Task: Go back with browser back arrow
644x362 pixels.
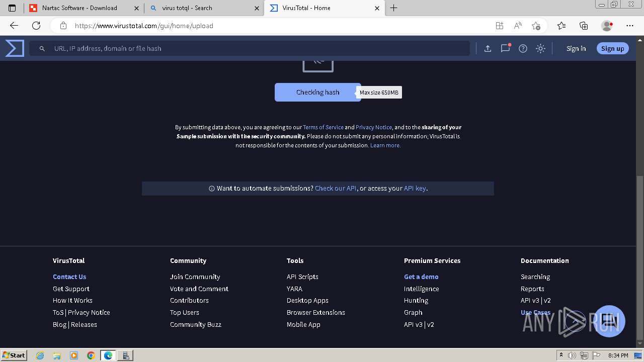Action: [x=14, y=26]
